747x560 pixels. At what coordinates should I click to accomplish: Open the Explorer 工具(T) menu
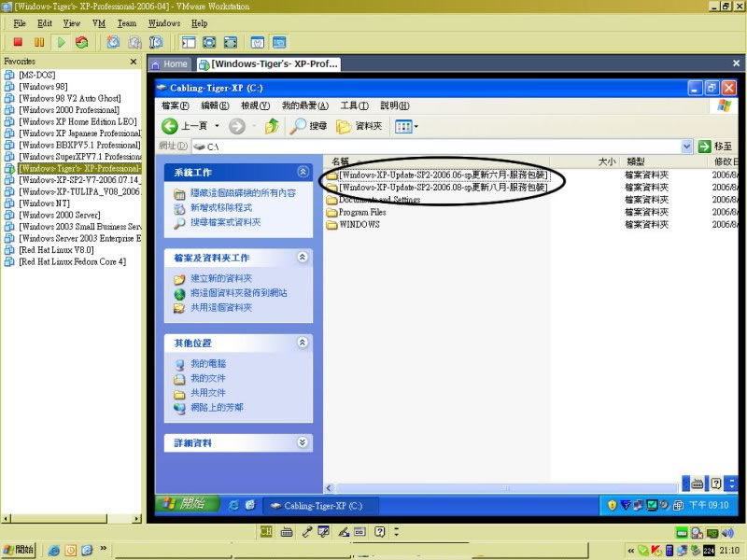point(355,105)
